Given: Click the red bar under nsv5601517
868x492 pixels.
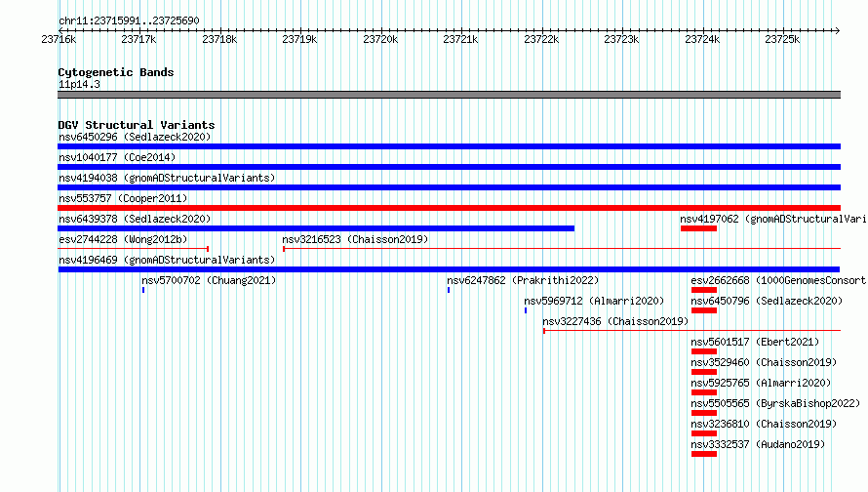Looking at the screenshot, I should pyautogui.click(x=704, y=351).
